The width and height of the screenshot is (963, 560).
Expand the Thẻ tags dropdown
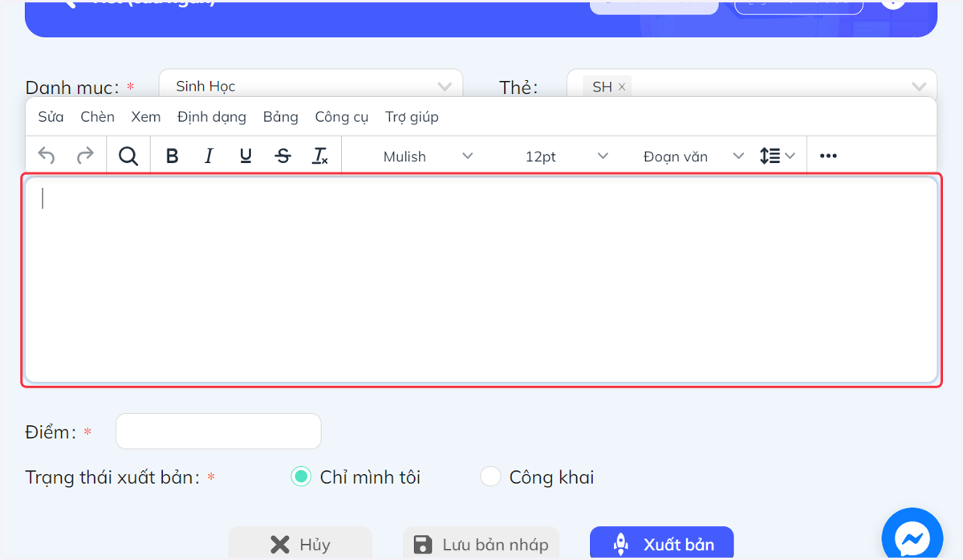point(919,87)
